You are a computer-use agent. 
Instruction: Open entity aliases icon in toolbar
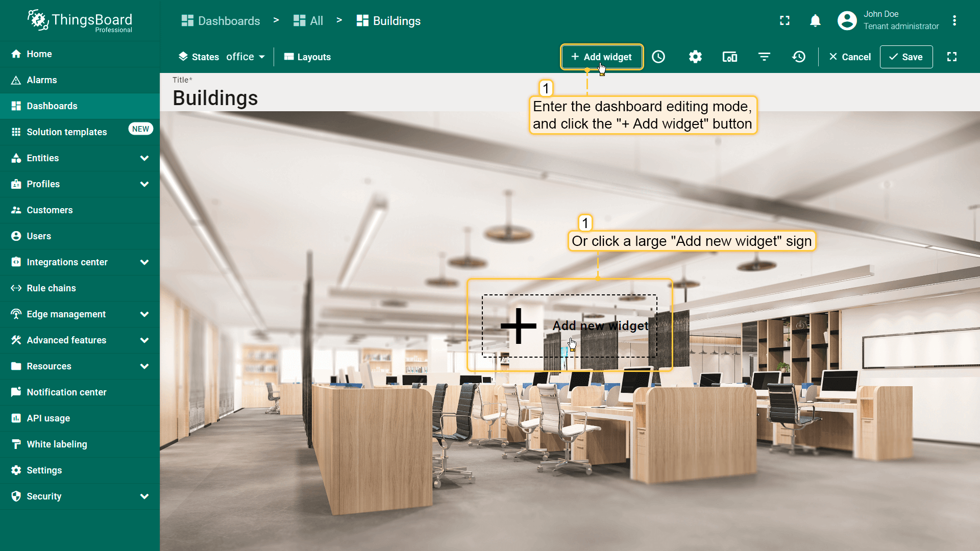pyautogui.click(x=729, y=57)
